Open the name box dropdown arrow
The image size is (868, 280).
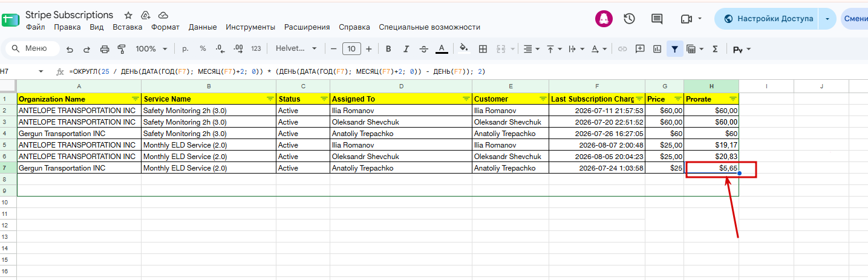click(x=41, y=71)
